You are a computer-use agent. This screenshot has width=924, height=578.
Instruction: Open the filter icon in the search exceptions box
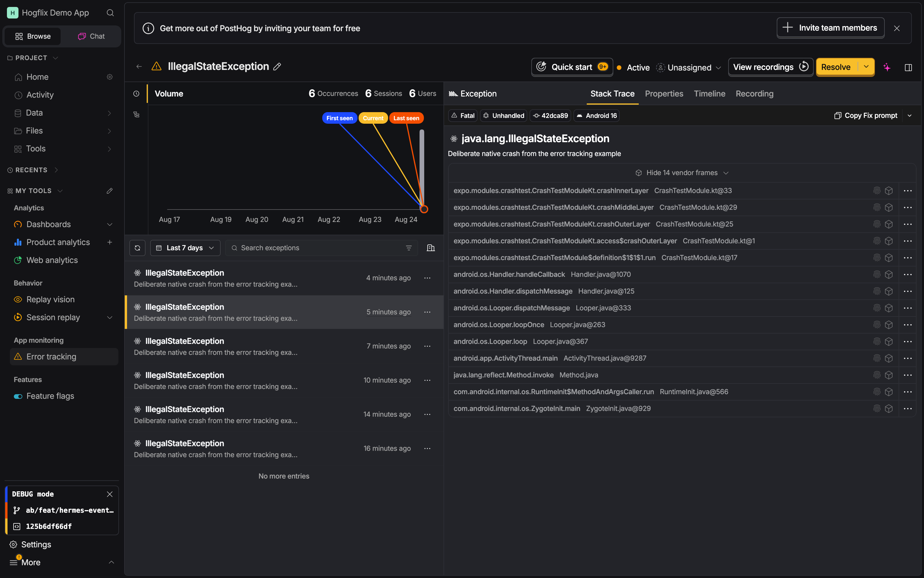[x=409, y=248]
